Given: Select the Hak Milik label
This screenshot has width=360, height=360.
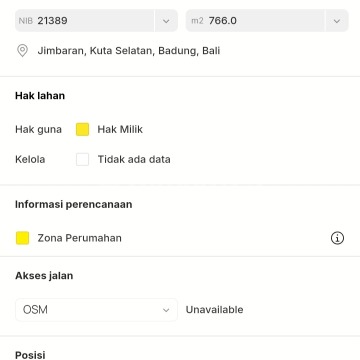Looking at the screenshot, I should click(120, 129).
